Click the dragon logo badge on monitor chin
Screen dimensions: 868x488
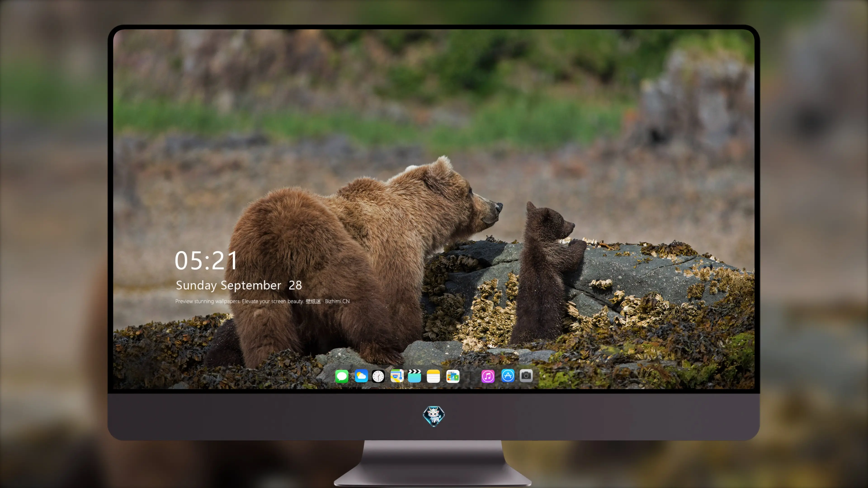tap(434, 416)
